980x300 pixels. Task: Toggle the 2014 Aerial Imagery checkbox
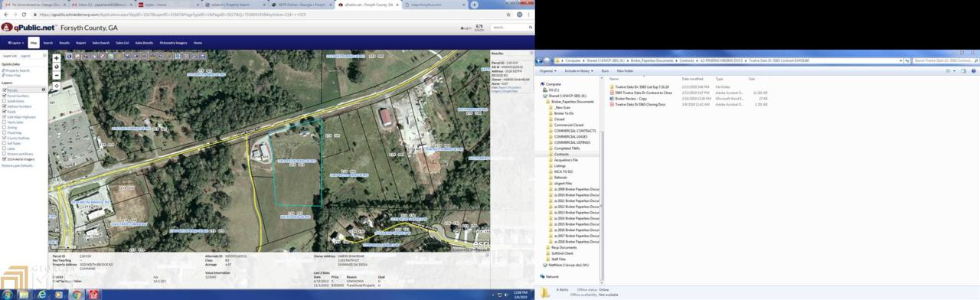pyautogui.click(x=5, y=159)
